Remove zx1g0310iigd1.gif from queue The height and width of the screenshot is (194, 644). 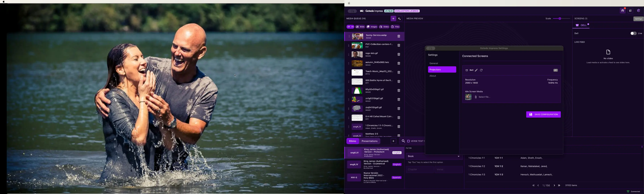[x=399, y=100]
